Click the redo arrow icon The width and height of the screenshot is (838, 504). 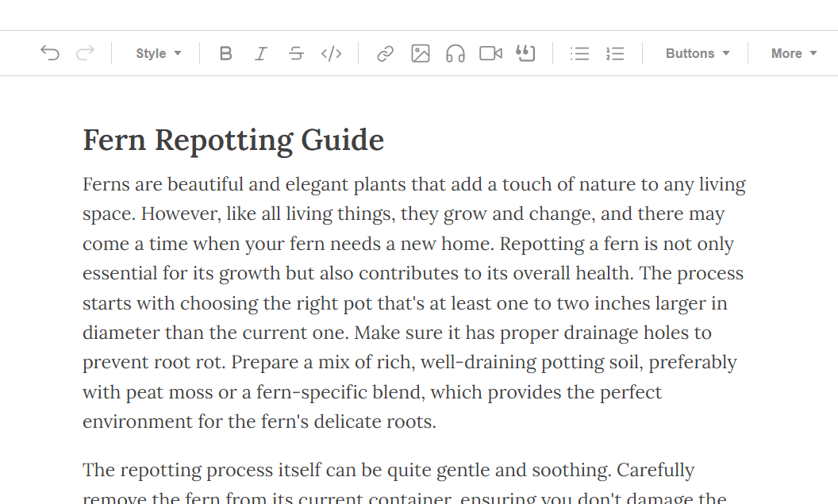pos(85,53)
